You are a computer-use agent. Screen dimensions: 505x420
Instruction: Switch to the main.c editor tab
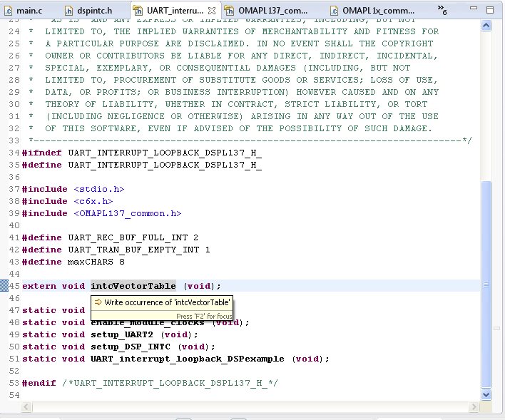[x=24, y=11]
